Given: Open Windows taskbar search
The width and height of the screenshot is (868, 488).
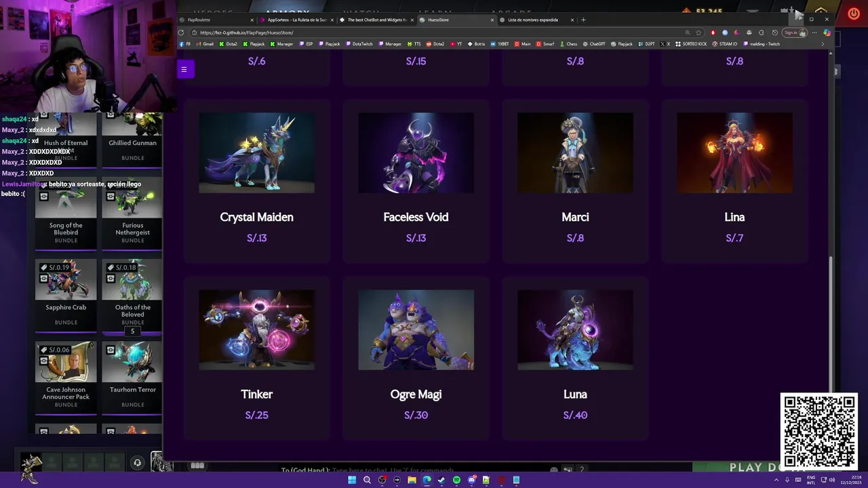Looking at the screenshot, I should [x=367, y=480].
